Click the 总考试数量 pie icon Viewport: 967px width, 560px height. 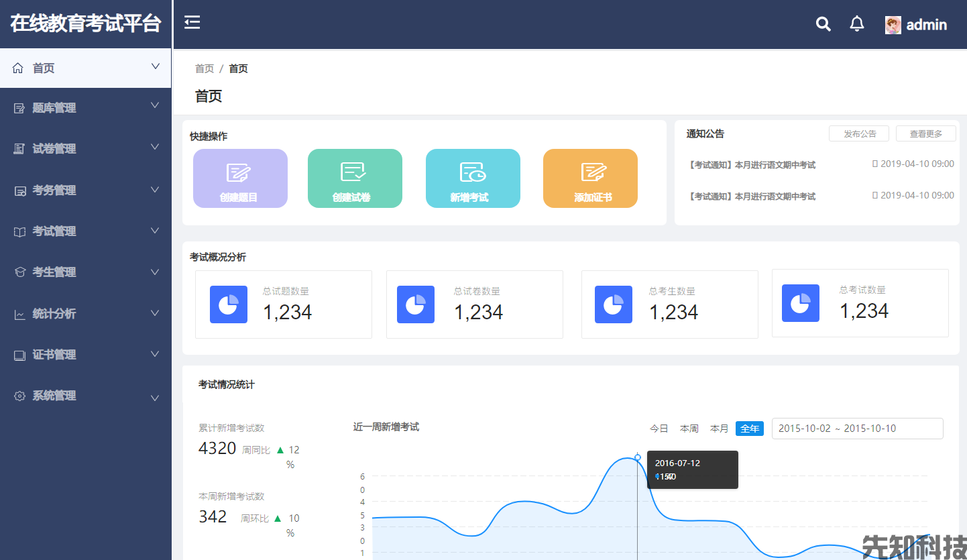point(801,303)
